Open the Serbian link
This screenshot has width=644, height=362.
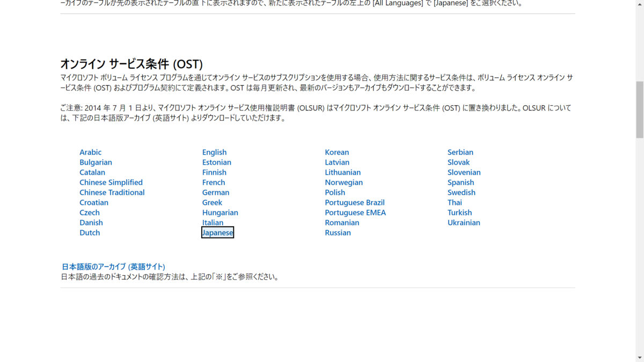pyautogui.click(x=460, y=152)
